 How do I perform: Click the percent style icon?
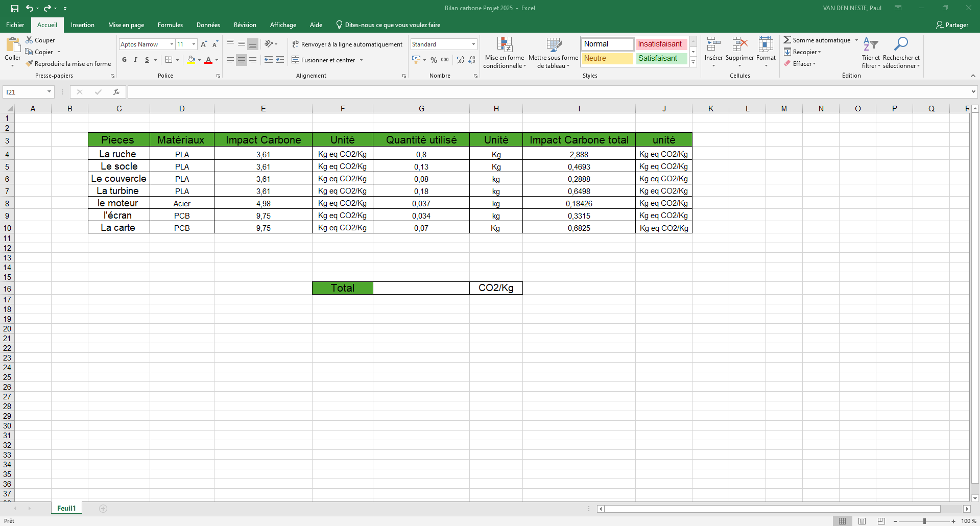pyautogui.click(x=434, y=60)
